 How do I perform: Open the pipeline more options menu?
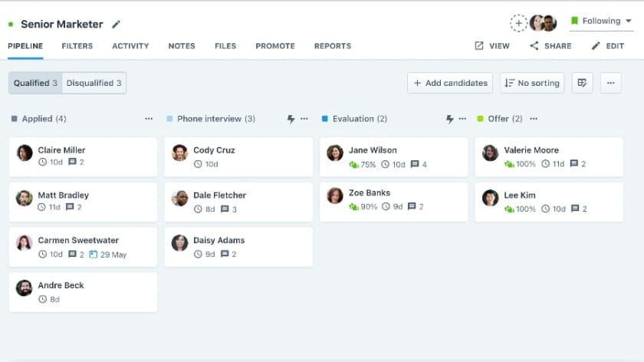pos(611,83)
